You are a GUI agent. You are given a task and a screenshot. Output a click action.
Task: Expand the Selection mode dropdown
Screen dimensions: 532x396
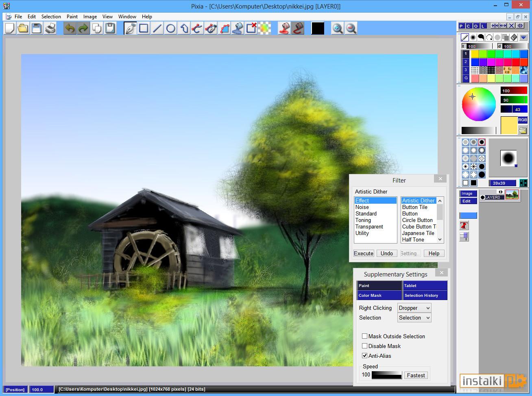[414, 318]
